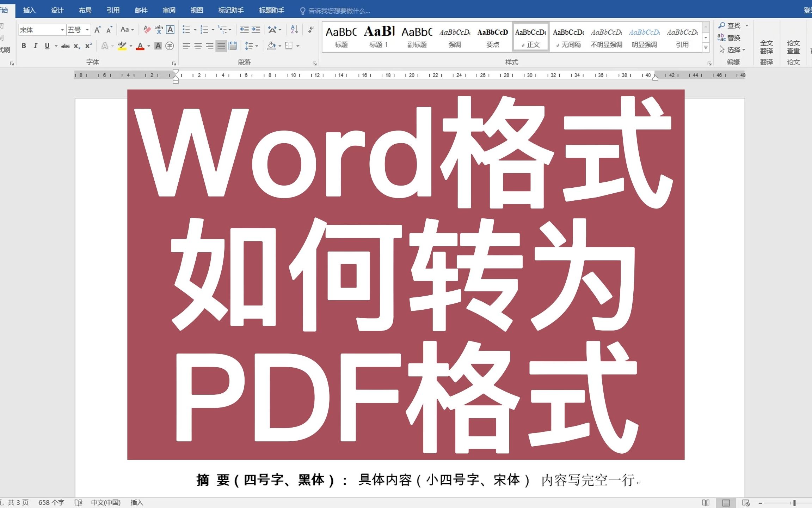
Task: Apply the 标题 1 style
Action: coord(379,37)
